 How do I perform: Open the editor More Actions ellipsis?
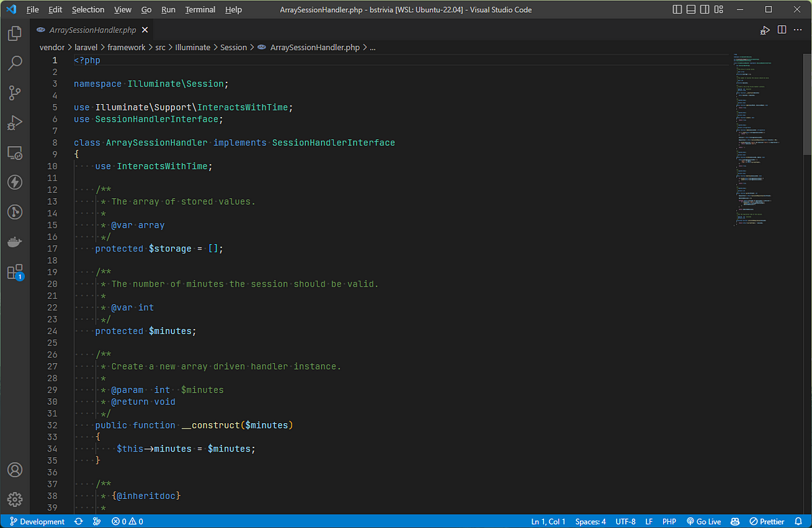point(798,30)
